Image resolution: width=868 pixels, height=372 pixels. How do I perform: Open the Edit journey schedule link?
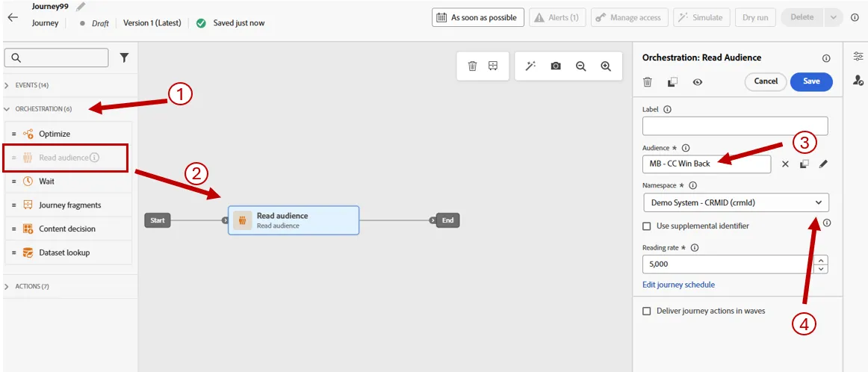(678, 285)
